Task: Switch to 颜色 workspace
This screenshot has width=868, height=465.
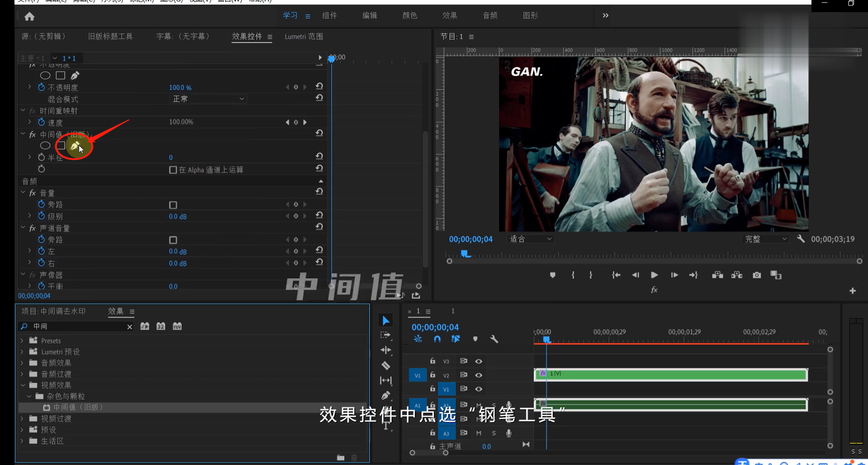Action: tap(410, 15)
